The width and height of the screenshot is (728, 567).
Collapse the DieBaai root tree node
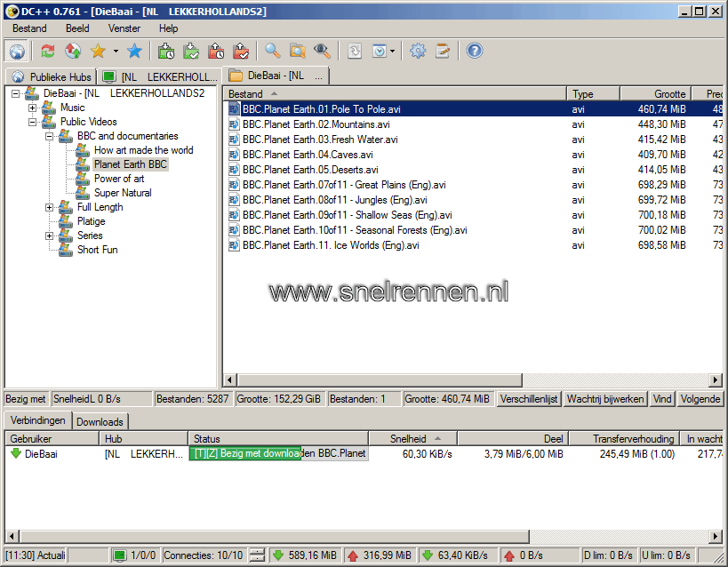coord(15,94)
